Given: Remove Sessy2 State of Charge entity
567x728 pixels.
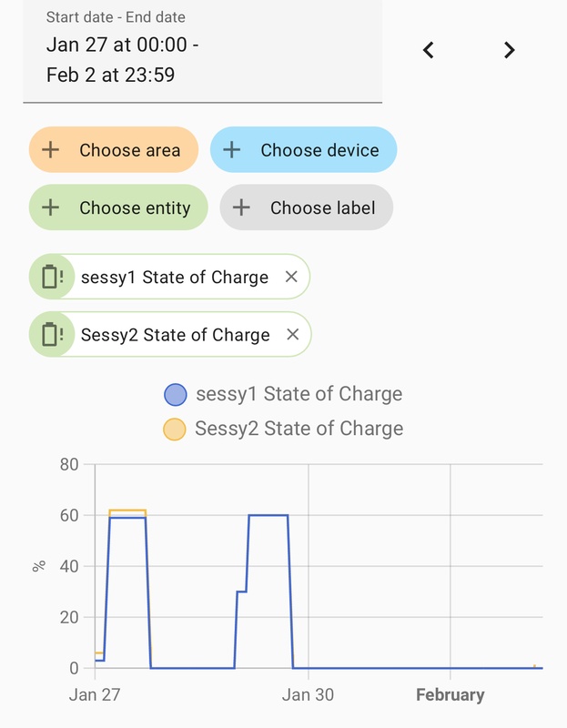Looking at the screenshot, I should coord(292,334).
